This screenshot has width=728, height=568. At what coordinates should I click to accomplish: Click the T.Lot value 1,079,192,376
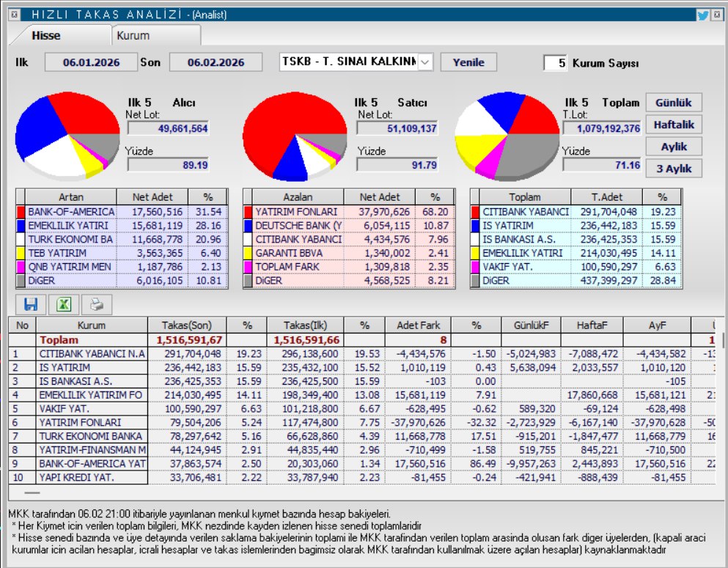coord(602,128)
